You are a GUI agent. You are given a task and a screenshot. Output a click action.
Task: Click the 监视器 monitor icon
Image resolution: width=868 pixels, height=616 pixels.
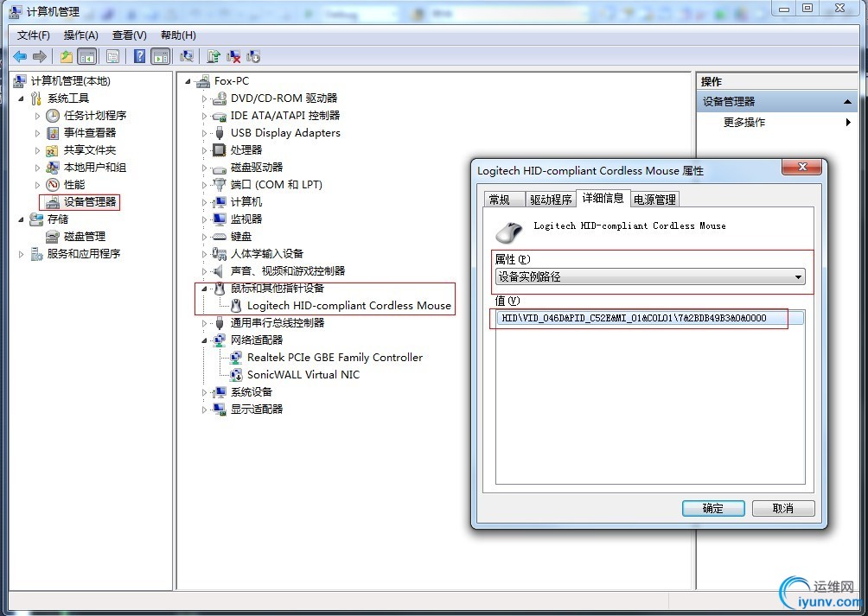220,219
